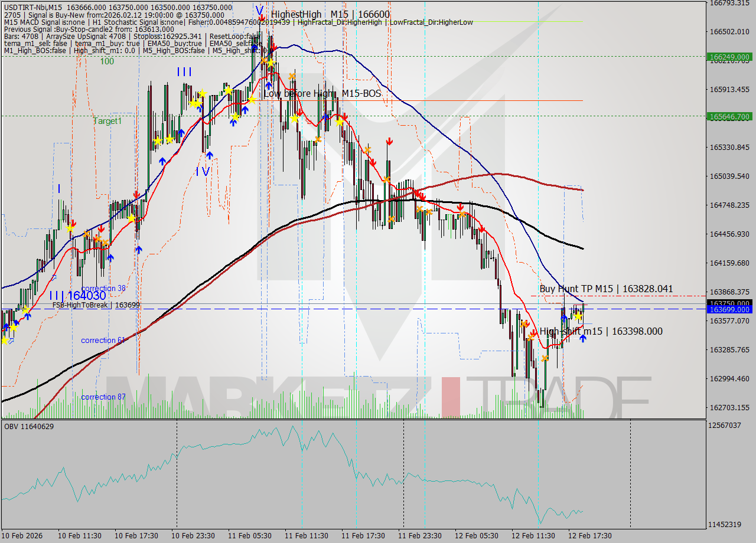The height and width of the screenshot is (543, 756).
Task: Select the blue up arrow buy signal near High-shift label
Action: point(582,339)
